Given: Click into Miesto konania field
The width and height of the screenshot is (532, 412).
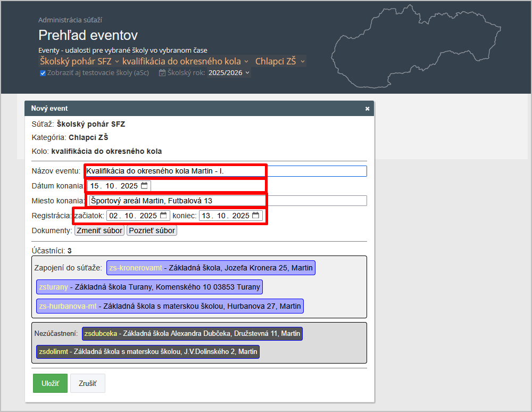Looking at the screenshot, I should point(226,201).
